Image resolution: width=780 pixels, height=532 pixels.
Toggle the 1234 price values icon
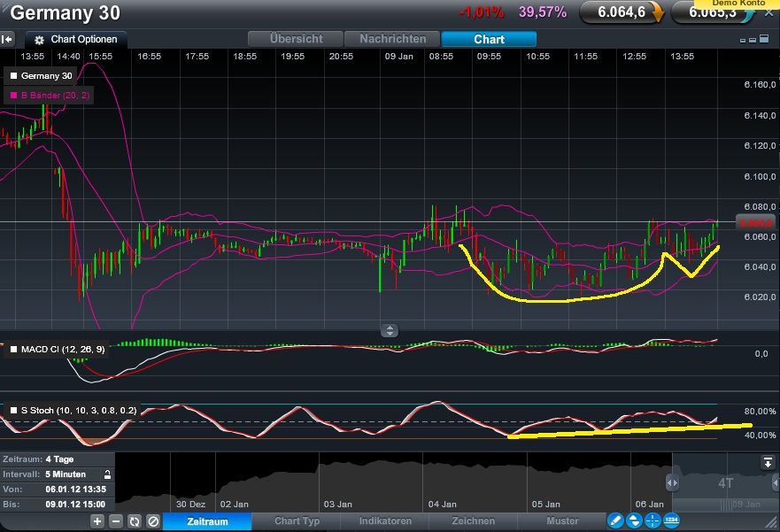click(x=670, y=521)
